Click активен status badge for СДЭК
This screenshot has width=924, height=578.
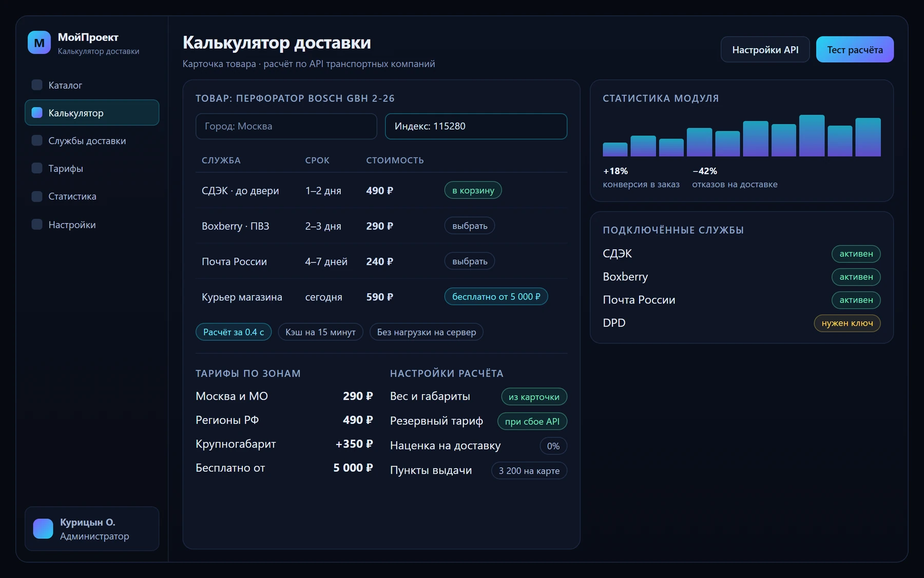[856, 254]
